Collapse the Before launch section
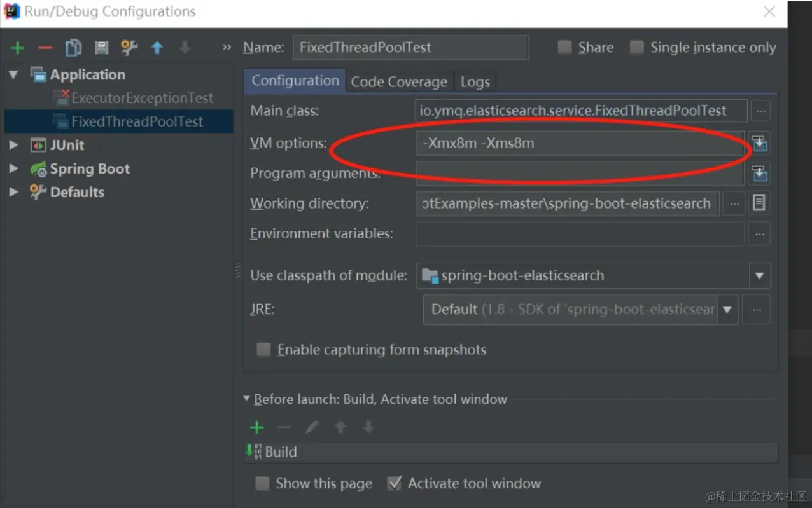This screenshot has width=812, height=508. (248, 399)
